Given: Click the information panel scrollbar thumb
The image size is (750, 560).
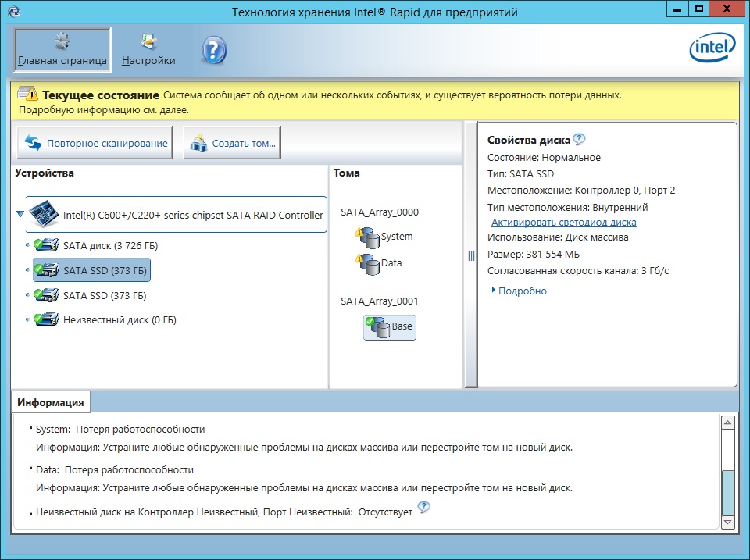Looking at the screenshot, I should tap(727, 493).
